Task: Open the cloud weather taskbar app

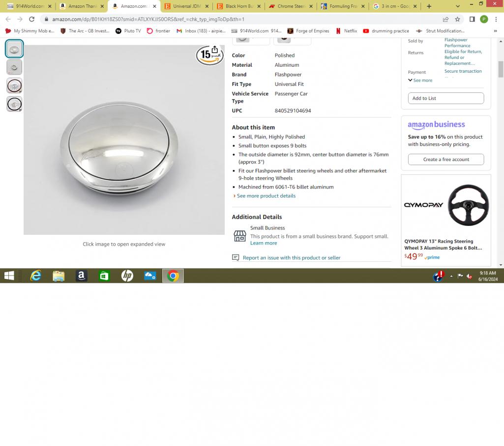Action: (150, 276)
